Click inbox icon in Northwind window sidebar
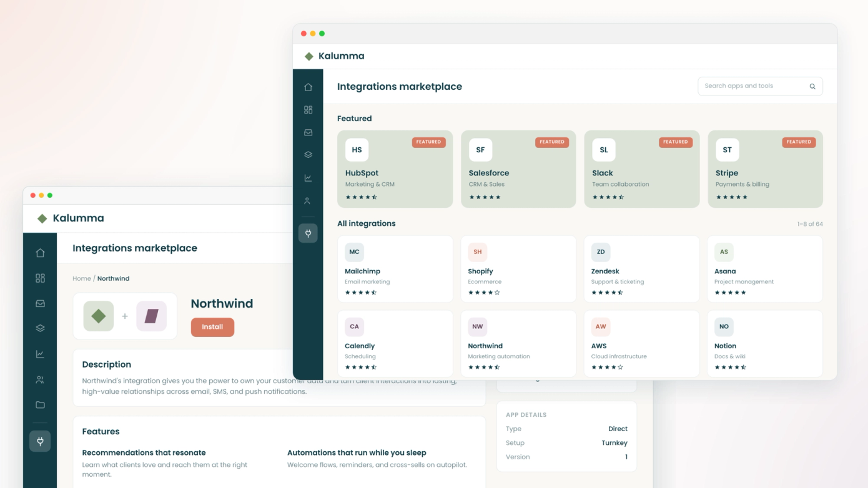The image size is (868, 488). 40,303
